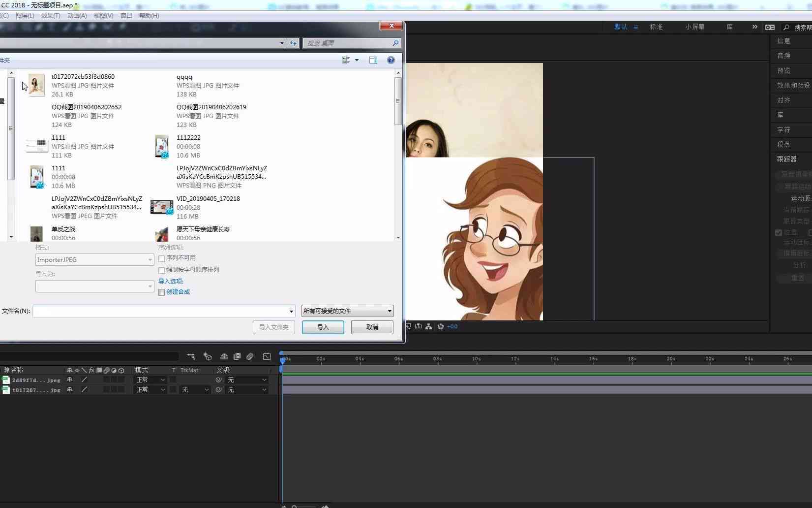Click the search help magnifier icon
The height and width of the screenshot is (508, 812).
pyautogui.click(x=786, y=28)
